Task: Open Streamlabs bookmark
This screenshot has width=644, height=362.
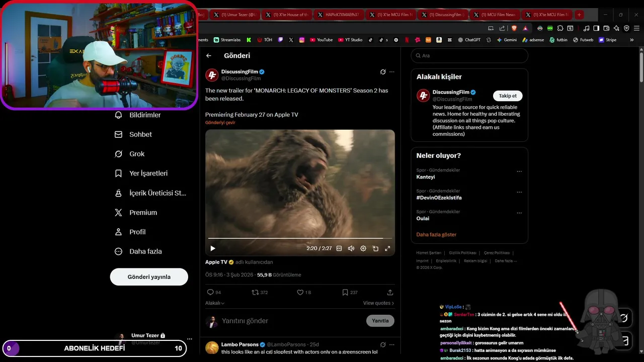Action: point(227,40)
